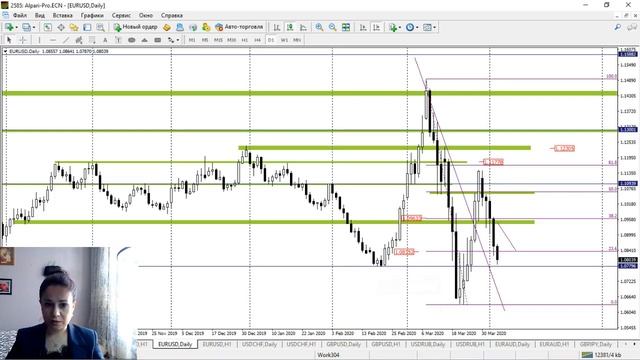Expand the new chart dropdown arrow

coord(16,27)
